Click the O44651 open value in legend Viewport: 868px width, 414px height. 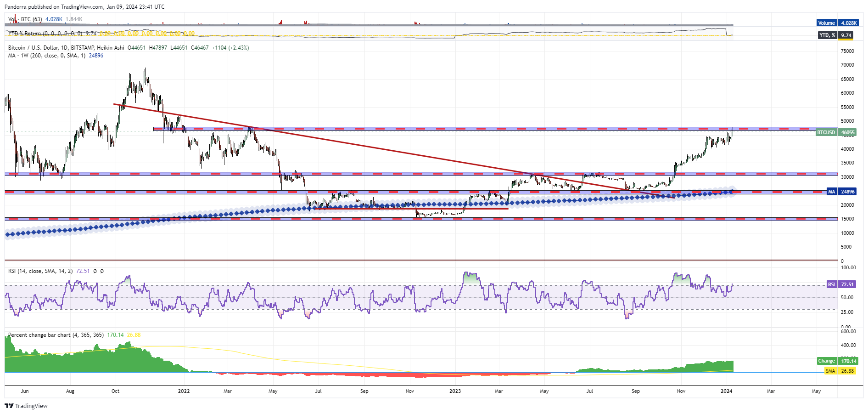[136, 48]
